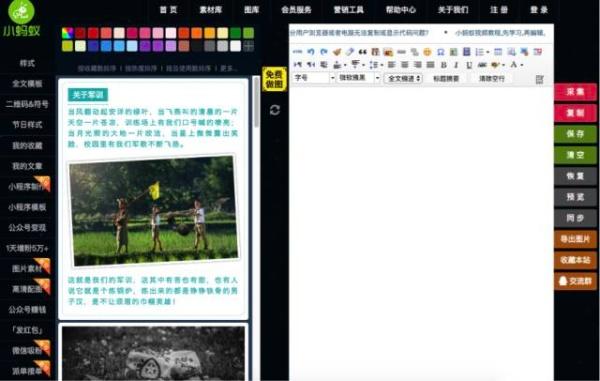The width and height of the screenshot is (600, 381).
Task: Click the align center icon
Action: pos(404,65)
